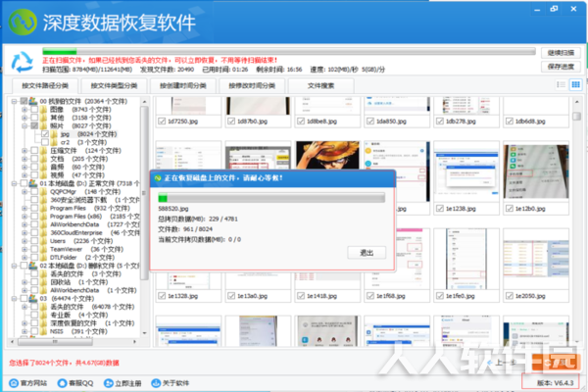
Task: Expand the 压缩文件 (124个文件) node
Action: 24,151
